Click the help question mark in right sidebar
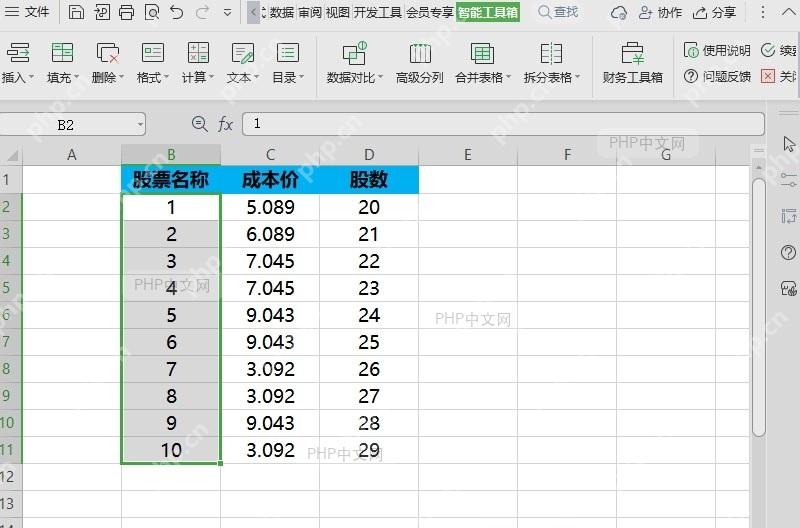Image resolution: width=800 pixels, height=528 pixels. pos(788,253)
